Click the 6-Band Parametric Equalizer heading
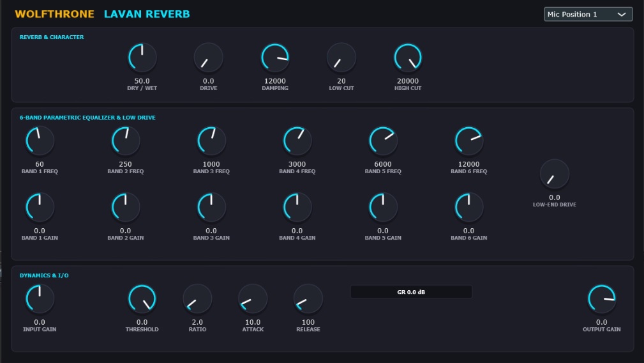Image resolution: width=644 pixels, height=363 pixels. coord(87,118)
